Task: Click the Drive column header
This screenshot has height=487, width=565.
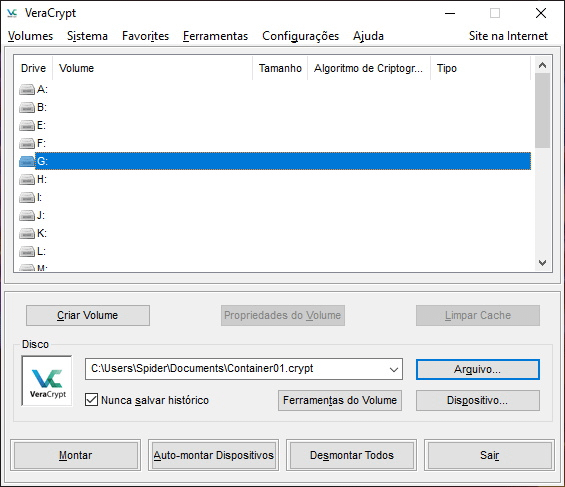Action: [34, 68]
